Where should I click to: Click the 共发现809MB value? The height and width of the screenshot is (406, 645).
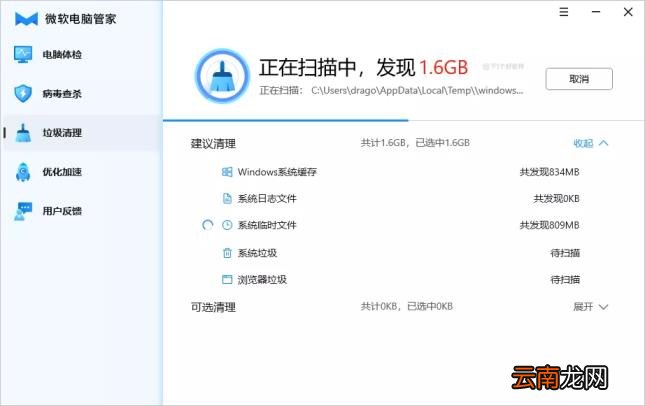(x=550, y=225)
